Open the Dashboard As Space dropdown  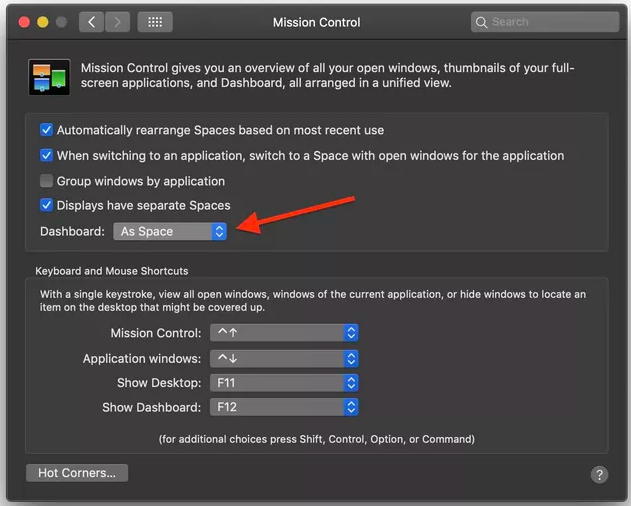[170, 231]
